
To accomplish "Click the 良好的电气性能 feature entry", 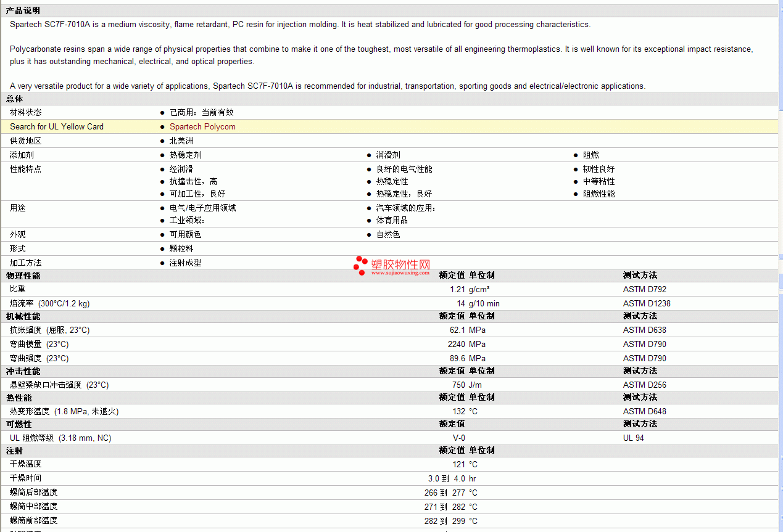I will coord(404,169).
